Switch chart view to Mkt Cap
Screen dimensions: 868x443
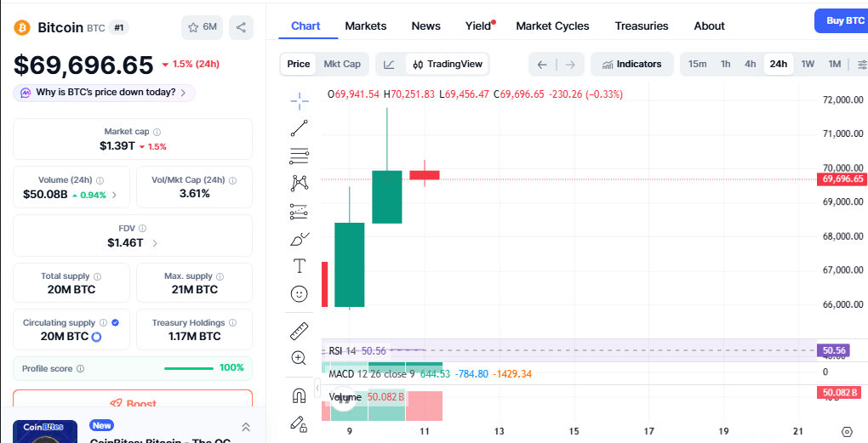pyautogui.click(x=342, y=64)
